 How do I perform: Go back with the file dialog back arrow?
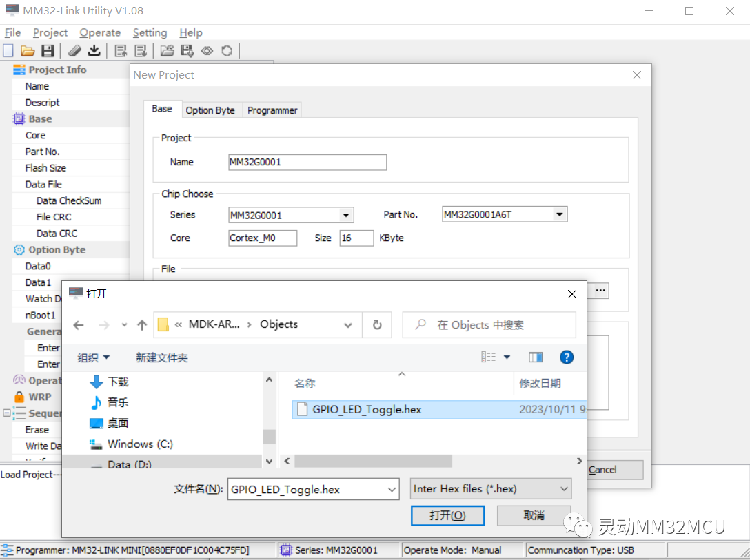point(79,325)
